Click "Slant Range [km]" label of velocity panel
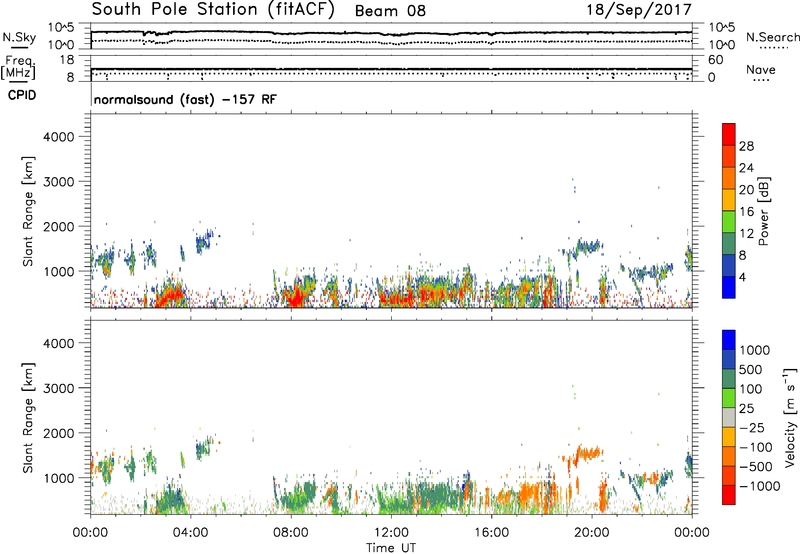 [28, 418]
